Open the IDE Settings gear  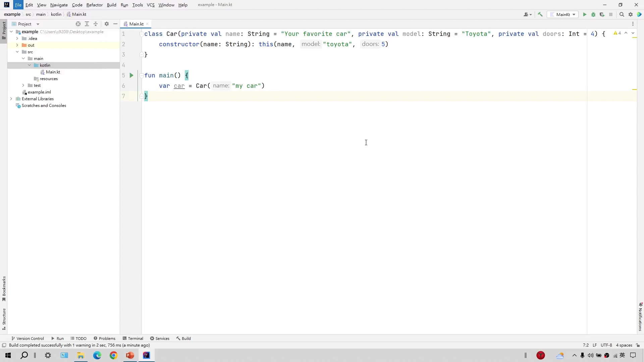(x=631, y=14)
